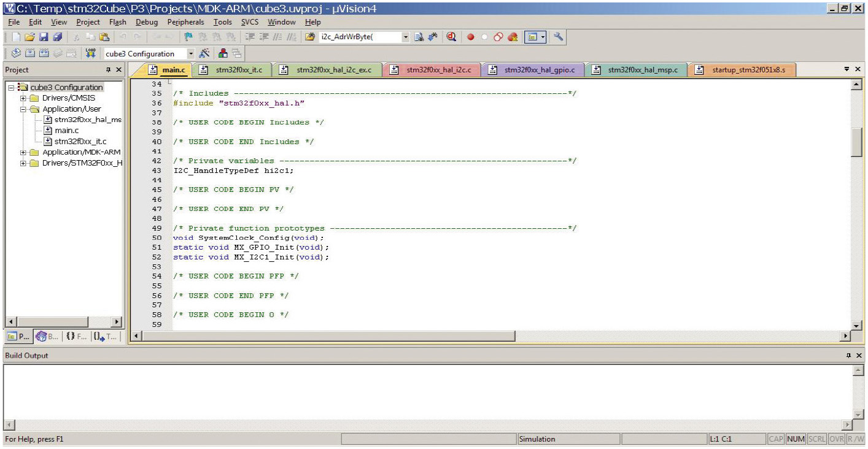Screen dimensions: 868x449
Task: Click the Rebuild all target files icon
Action: [44, 53]
